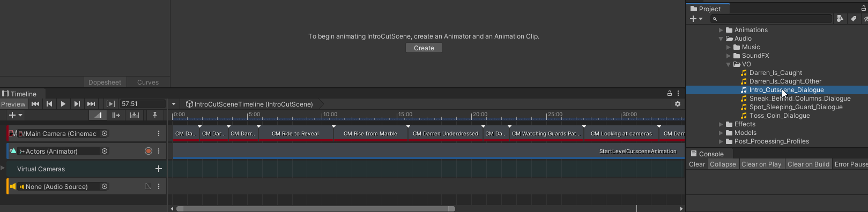The height and width of the screenshot is (212, 868).
Task: Click Main Camera Cinemachine track icon
Action: (x=13, y=133)
